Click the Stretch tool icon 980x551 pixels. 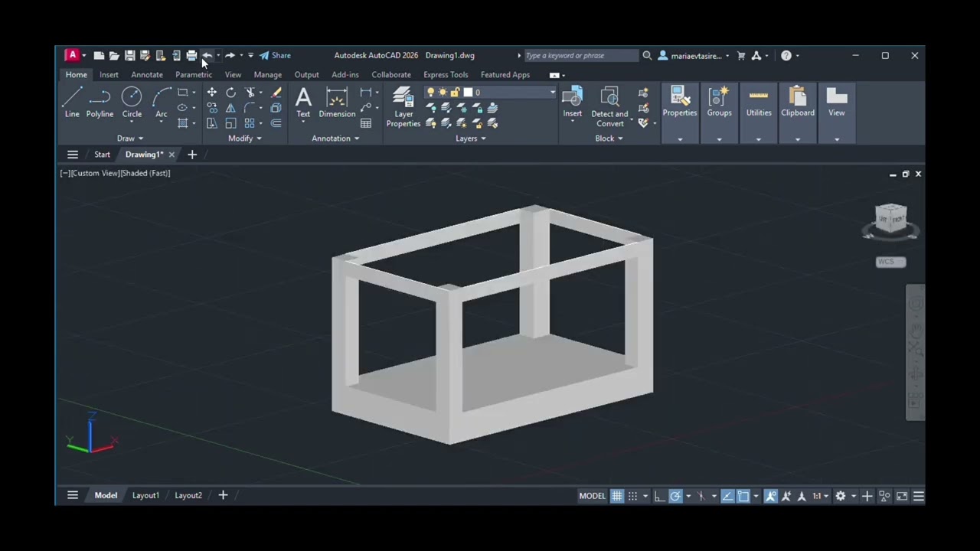[211, 123]
